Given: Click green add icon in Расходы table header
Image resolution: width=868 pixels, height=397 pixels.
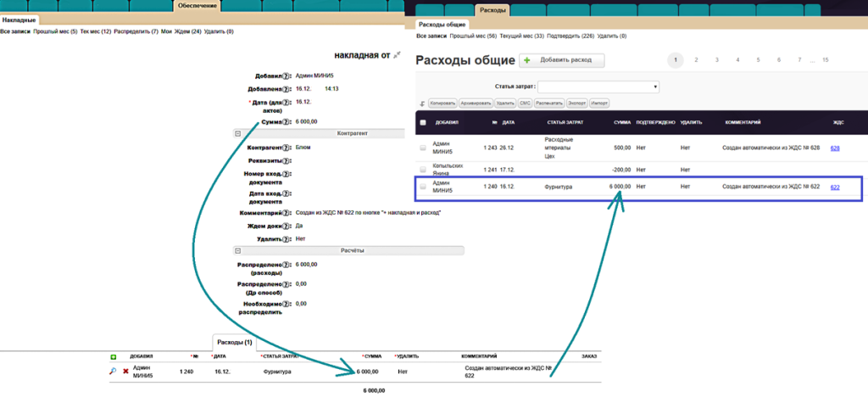Looking at the screenshot, I should (x=113, y=356).
